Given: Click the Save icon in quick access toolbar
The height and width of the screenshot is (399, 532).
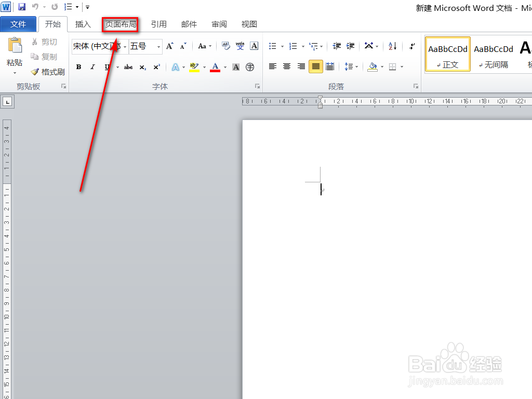Looking at the screenshot, I should click(x=22, y=7).
